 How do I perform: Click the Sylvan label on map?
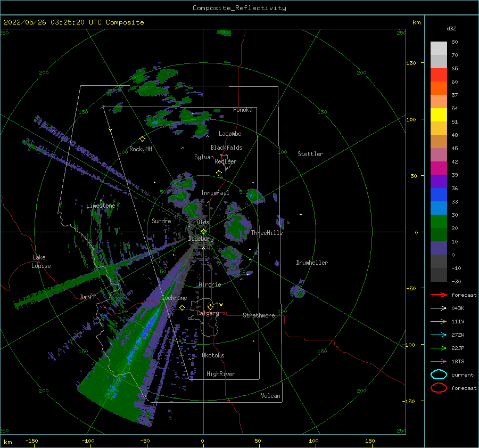point(204,157)
